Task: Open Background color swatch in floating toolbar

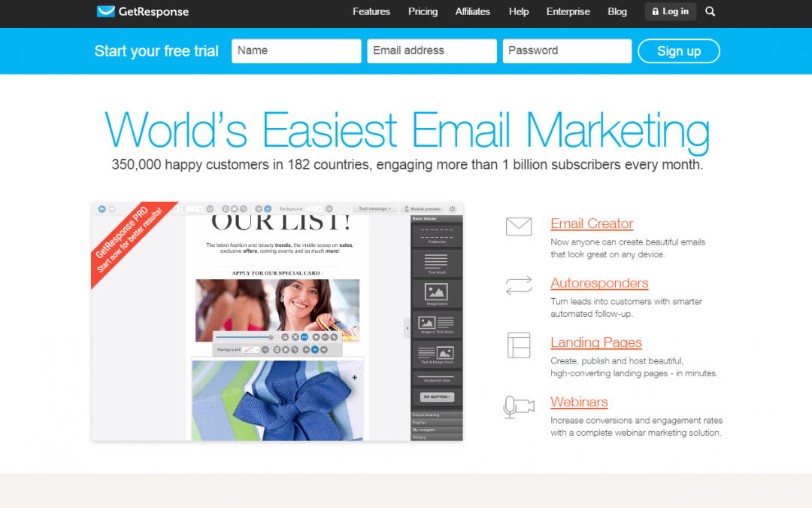Action: [x=250, y=350]
